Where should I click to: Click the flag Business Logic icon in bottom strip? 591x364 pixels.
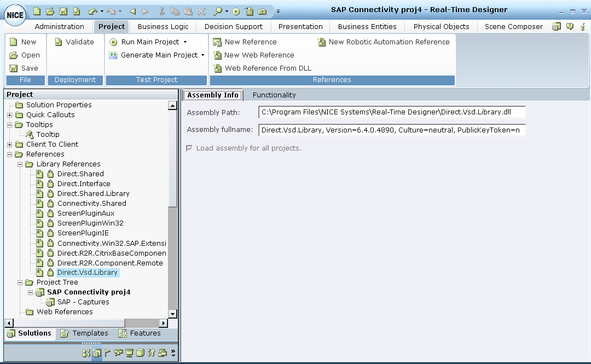tap(108, 353)
